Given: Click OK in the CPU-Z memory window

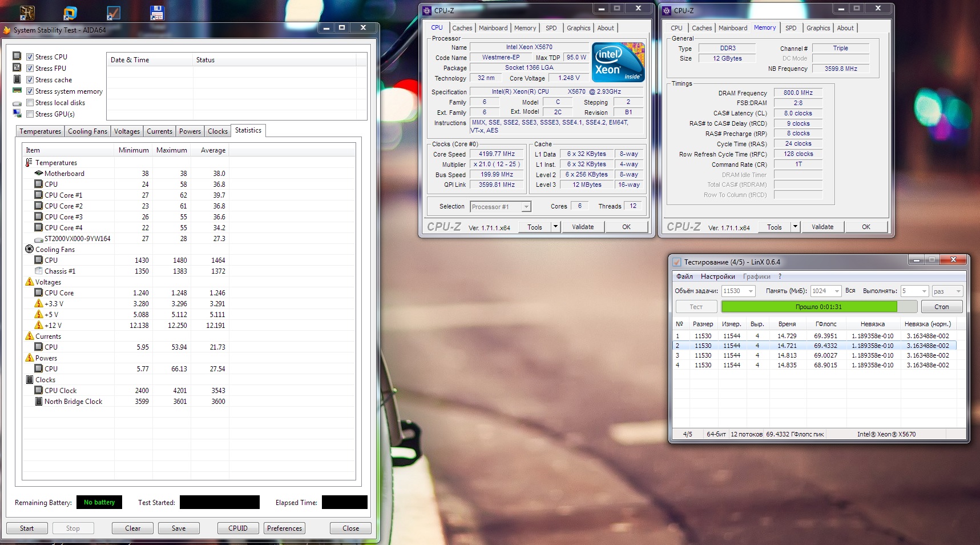Looking at the screenshot, I should 866,227.
